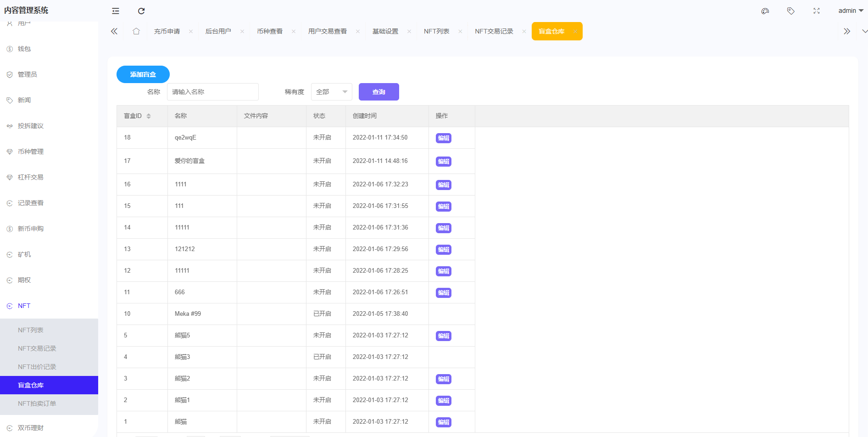Collapse the NFT sidebar menu
Screen dimensions: 868x437
[24, 306]
